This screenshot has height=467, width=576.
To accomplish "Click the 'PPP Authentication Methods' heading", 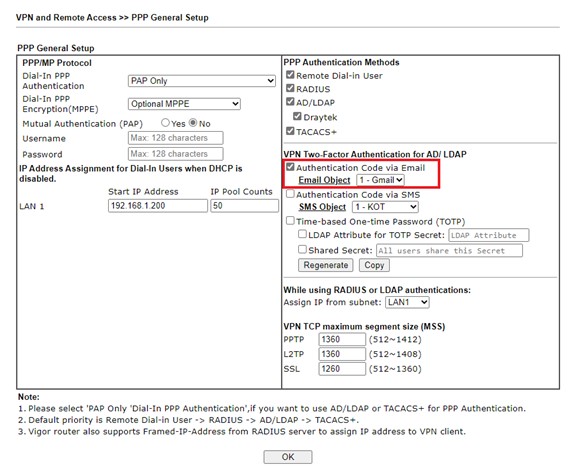I will pyautogui.click(x=341, y=62).
